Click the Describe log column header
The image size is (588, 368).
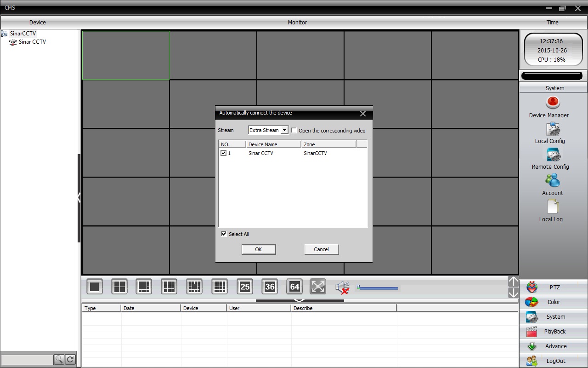point(344,308)
